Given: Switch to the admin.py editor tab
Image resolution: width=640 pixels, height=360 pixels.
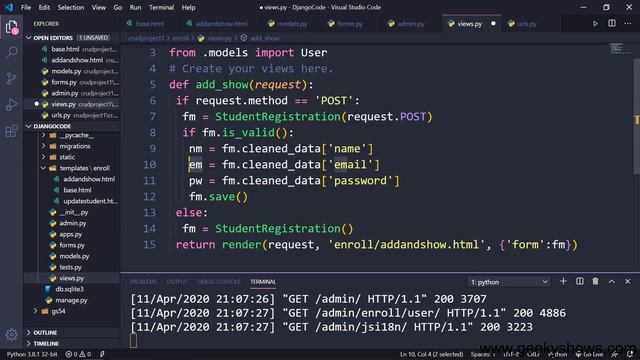Looking at the screenshot, I should (410, 24).
